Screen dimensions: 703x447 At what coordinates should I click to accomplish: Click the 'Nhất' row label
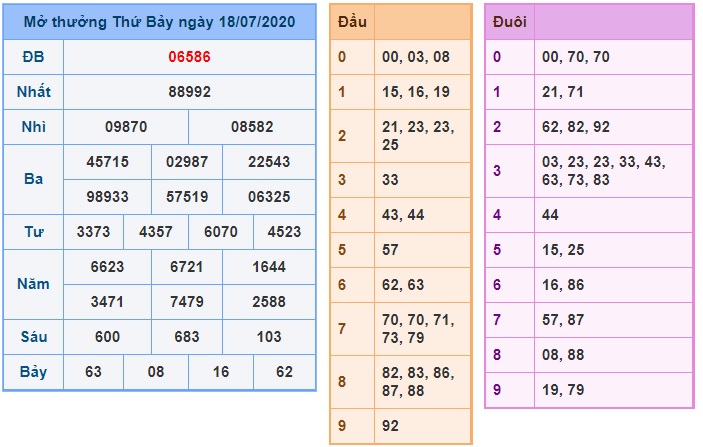tap(33, 92)
